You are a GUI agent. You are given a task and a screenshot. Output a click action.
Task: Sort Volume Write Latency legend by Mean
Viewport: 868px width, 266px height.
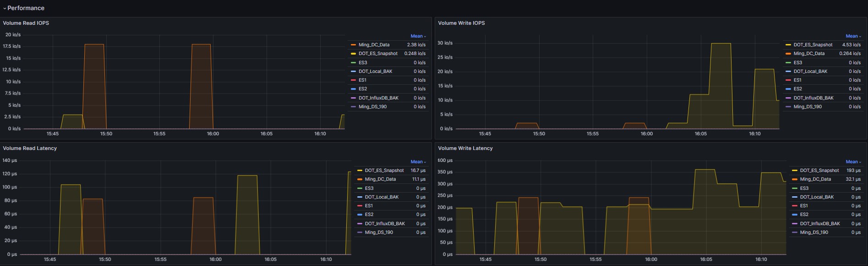853,162
